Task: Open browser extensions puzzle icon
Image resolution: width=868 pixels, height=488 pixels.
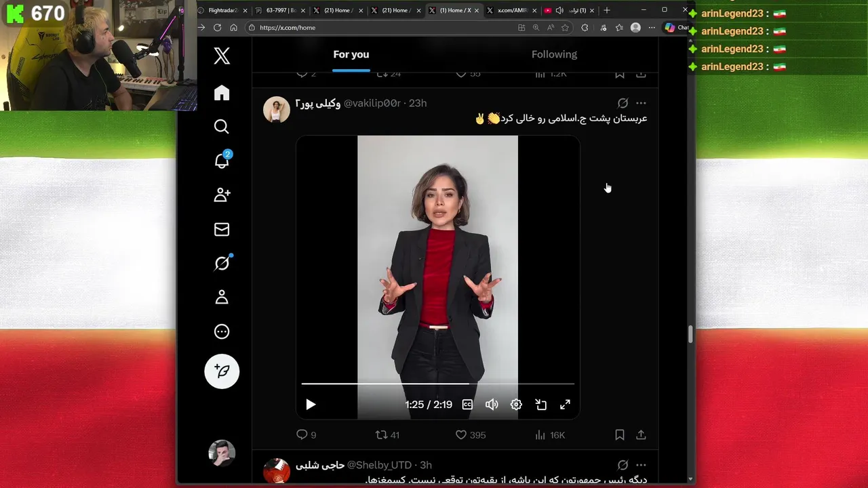Action: [585, 28]
